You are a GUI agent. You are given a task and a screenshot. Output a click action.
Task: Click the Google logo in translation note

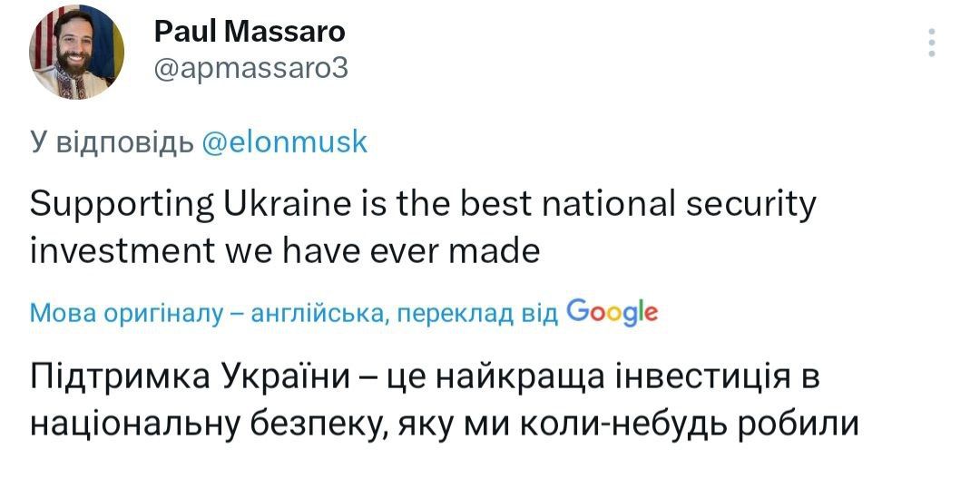tap(612, 312)
